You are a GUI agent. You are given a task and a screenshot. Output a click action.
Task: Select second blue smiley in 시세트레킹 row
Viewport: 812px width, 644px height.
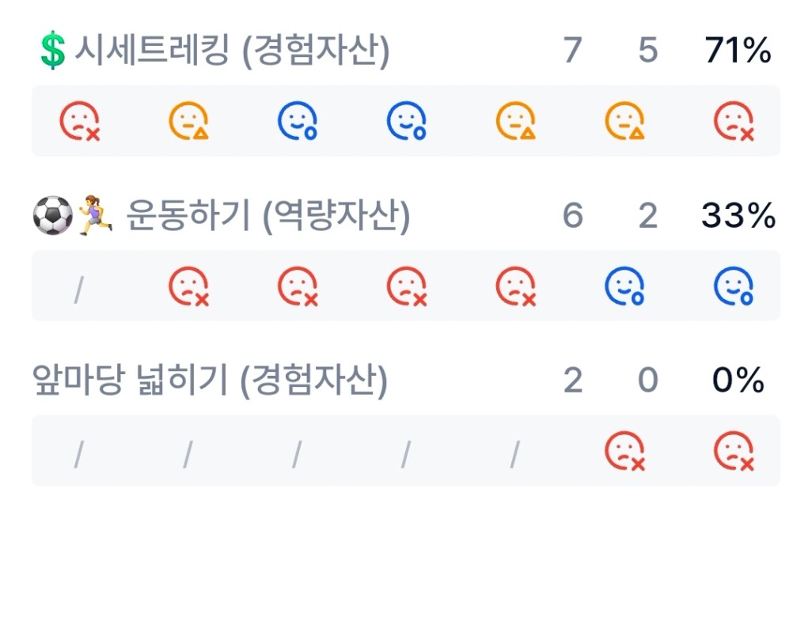click(407, 121)
